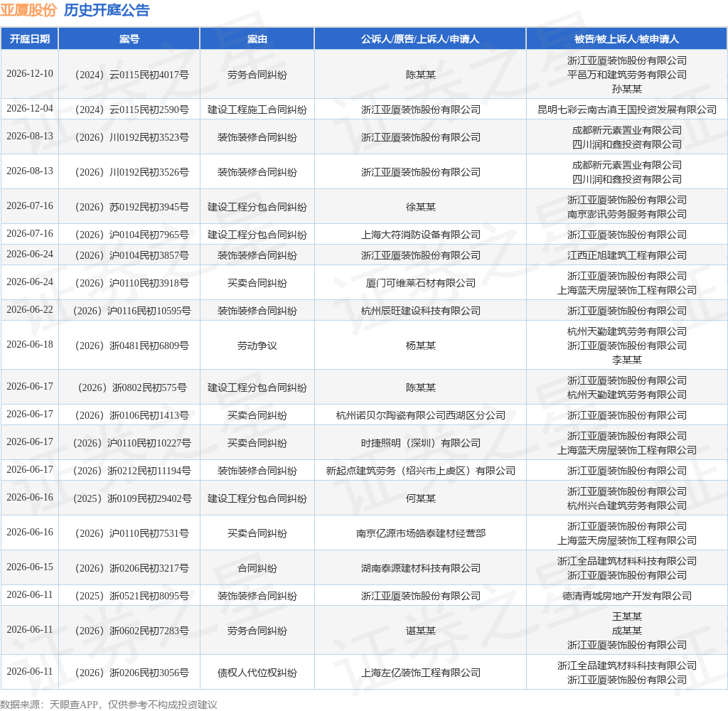
Task: Click the 被告/被上诉人/被申请人 column header
Action: (x=627, y=39)
